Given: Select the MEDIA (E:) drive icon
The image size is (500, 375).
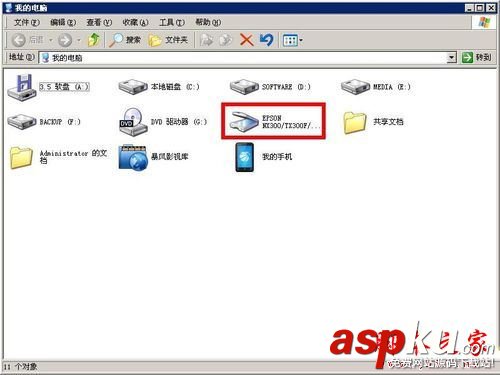Looking at the screenshot, I should (x=355, y=87).
